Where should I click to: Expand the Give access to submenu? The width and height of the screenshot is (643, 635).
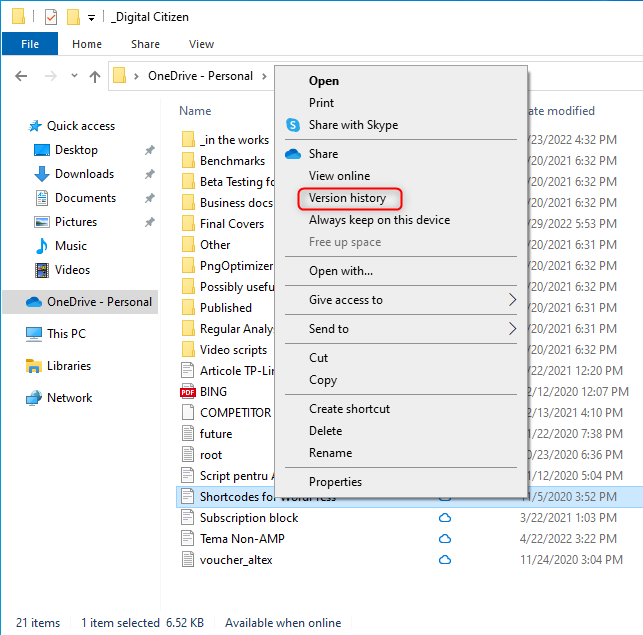point(401,300)
